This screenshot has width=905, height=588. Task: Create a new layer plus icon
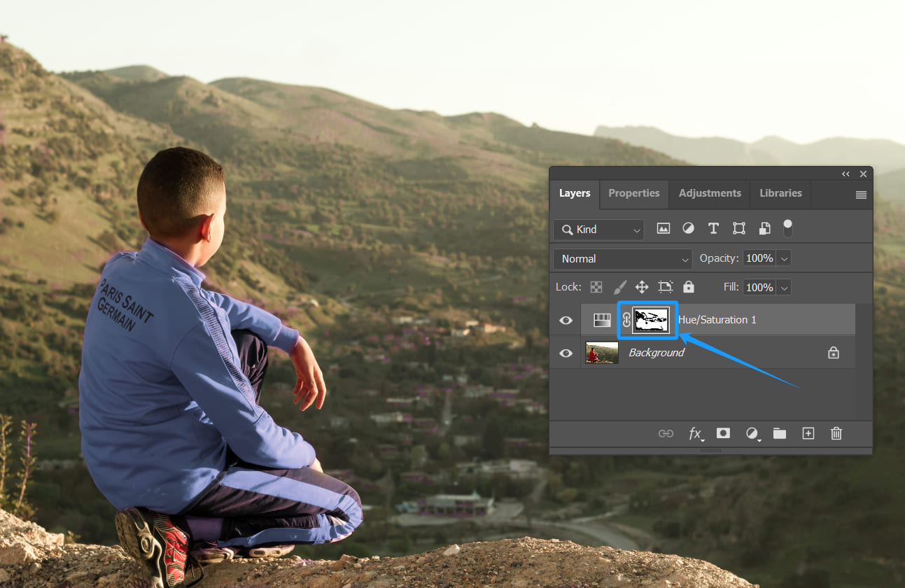(x=808, y=434)
